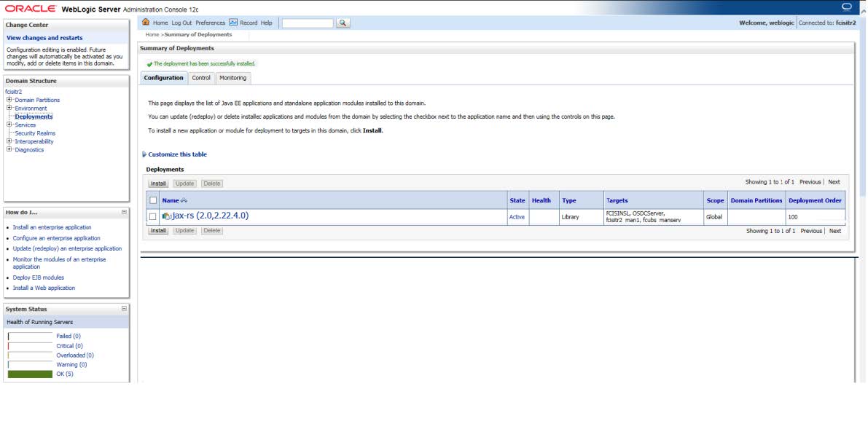Open Log Out in the toolbar
The width and height of the screenshot is (868, 421).
181,23
